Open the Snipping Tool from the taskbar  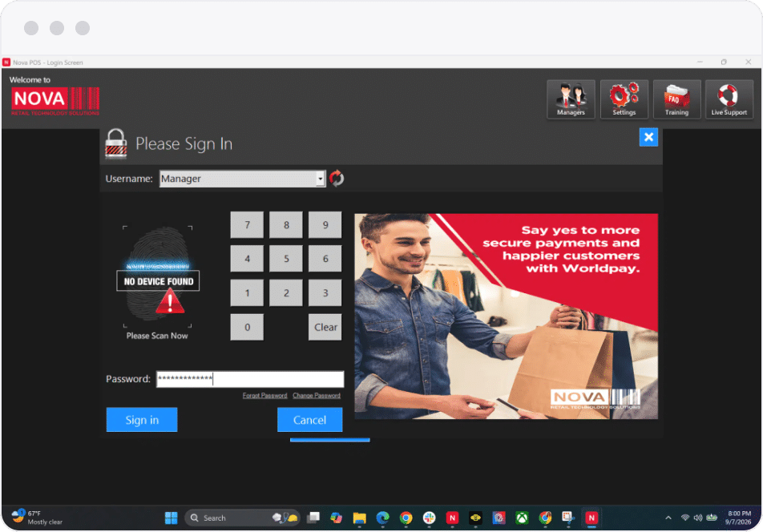[x=568, y=518]
